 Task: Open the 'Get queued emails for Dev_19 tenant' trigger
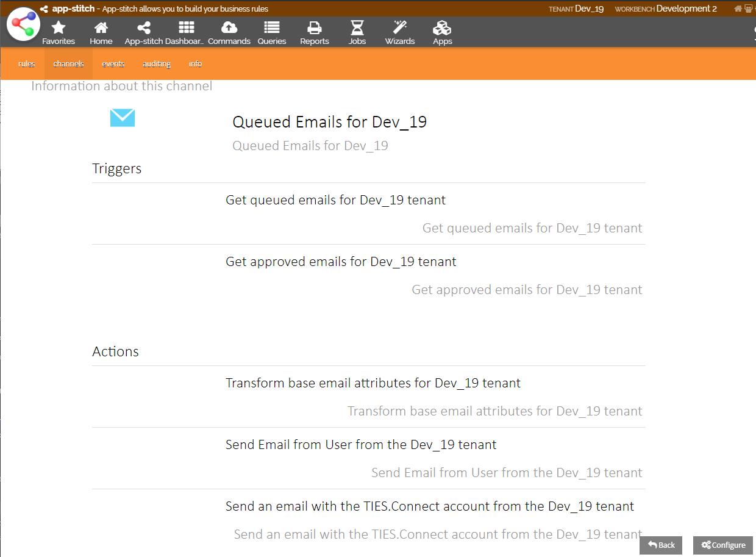point(335,200)
